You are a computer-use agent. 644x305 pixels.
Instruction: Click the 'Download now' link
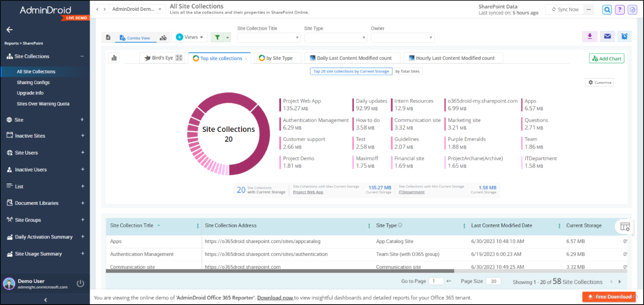coord(275,297)
